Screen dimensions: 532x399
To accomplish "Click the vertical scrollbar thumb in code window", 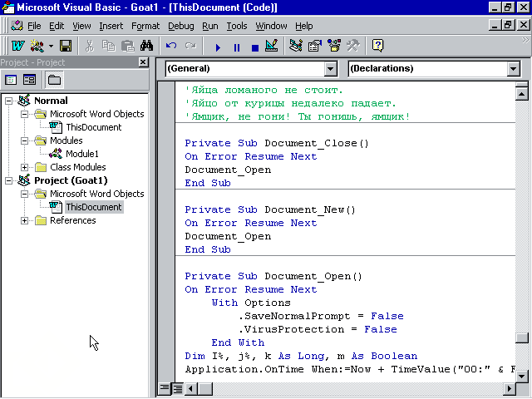I will (x=521, y=338).
